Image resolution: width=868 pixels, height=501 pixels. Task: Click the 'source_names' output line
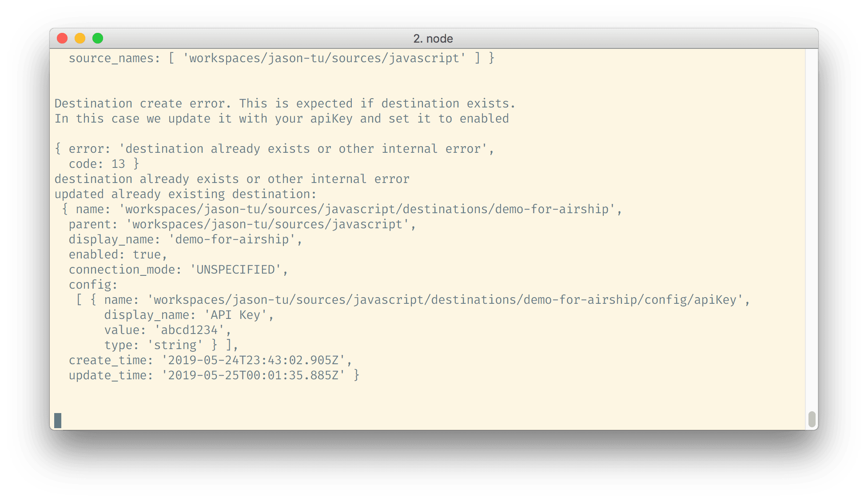coord(281,58)
